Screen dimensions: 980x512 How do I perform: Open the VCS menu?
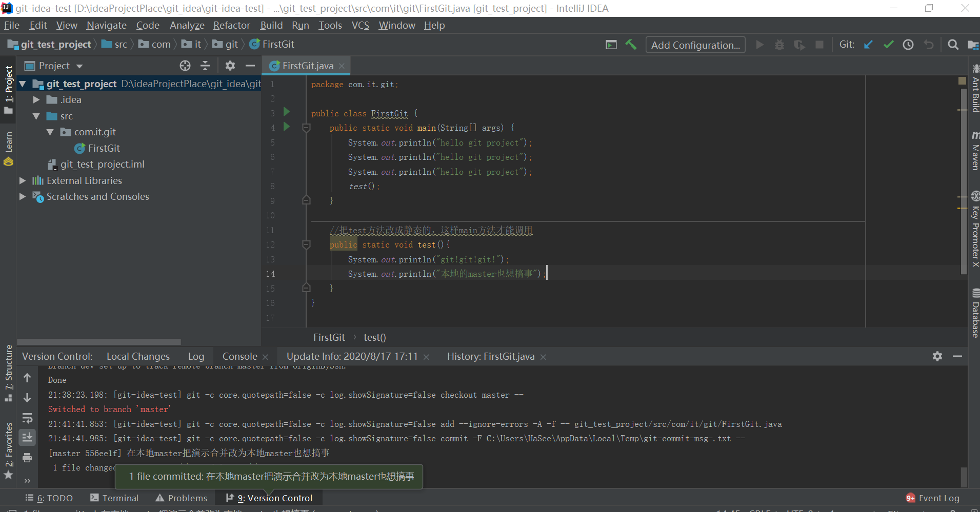click(360, 25)
